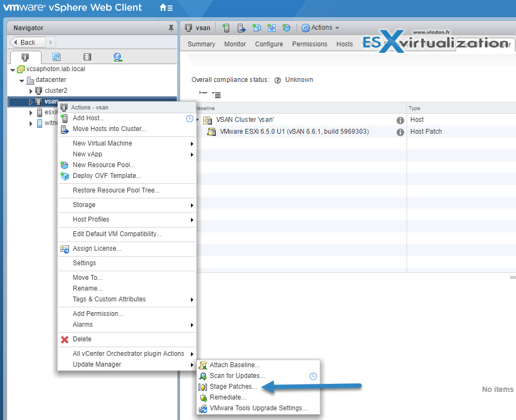The height and width of the screenshot is (420, 516).
Task: Click info icon on VMware ESXi 6.5.0 row
Action: pyautogui.click(x=400, y=132)
